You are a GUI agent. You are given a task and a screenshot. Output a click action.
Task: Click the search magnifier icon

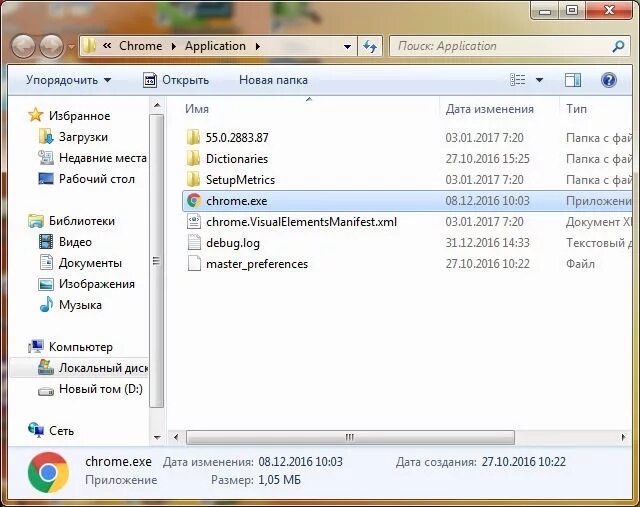618,47
